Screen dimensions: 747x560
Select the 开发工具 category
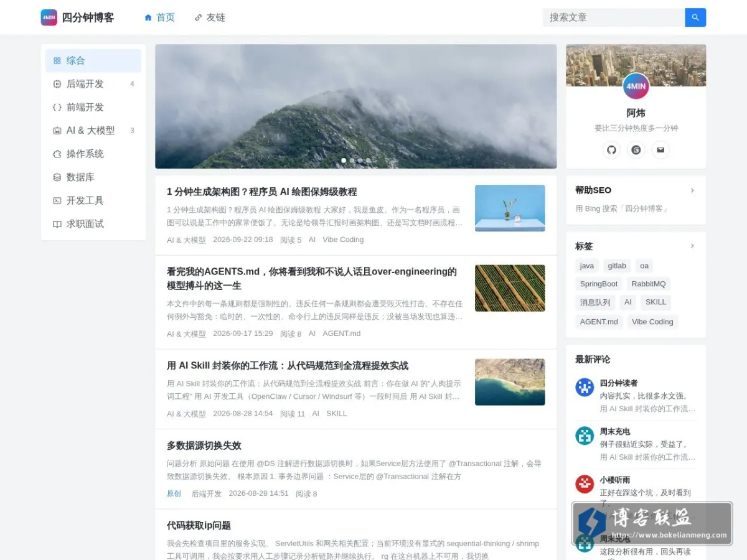tap(93, 200)
